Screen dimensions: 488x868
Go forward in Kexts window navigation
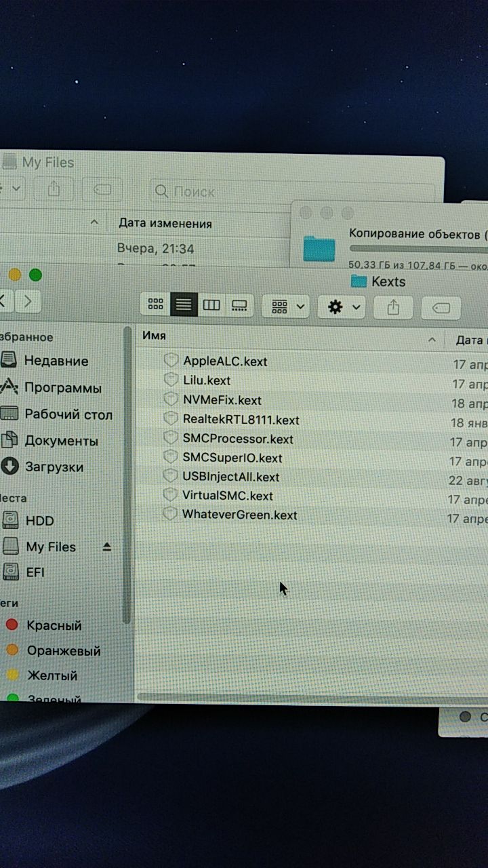pyautogui.click(x=28, y=300)
